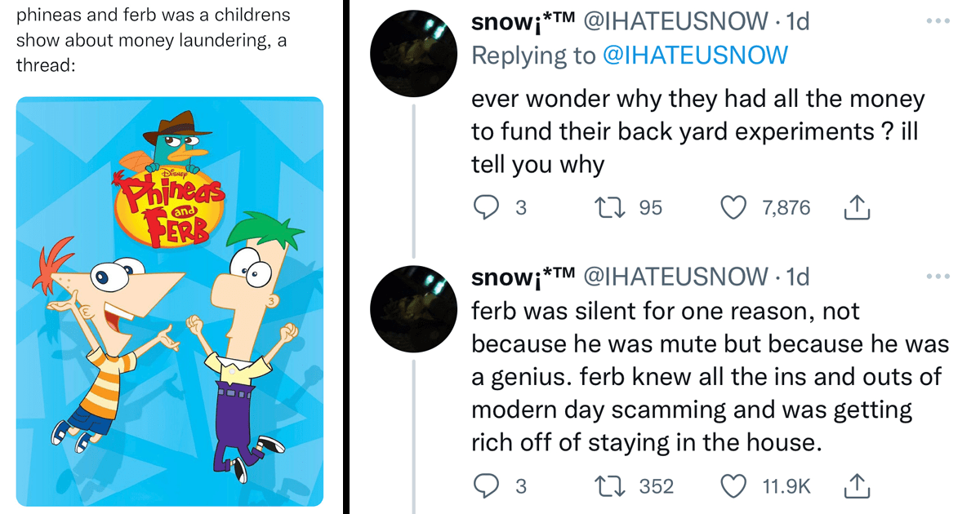Share the 'ferb was silent' tweet
Screen dimensions: 980x514
coord(856,488)
